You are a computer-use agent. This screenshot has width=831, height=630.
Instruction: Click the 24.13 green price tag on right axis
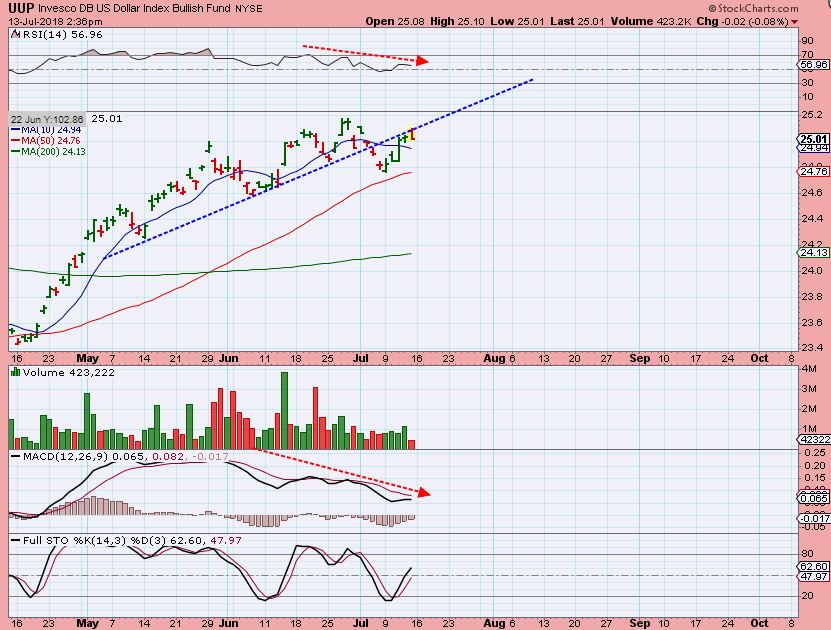click(814, 253)
